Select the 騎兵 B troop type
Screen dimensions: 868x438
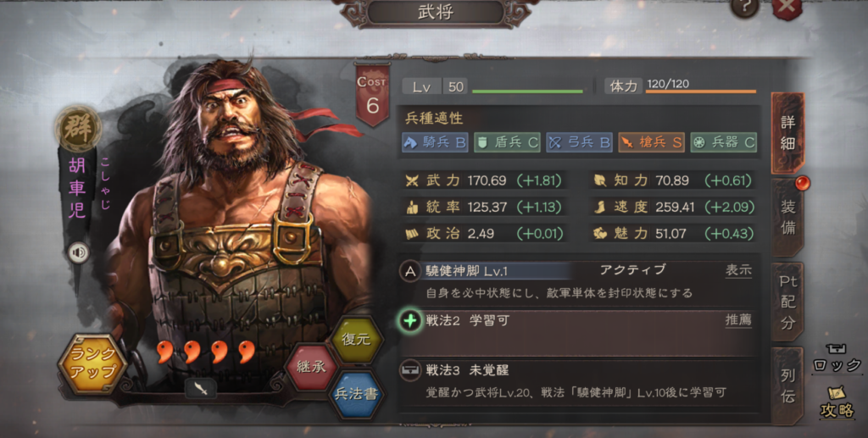pos(435,142)
